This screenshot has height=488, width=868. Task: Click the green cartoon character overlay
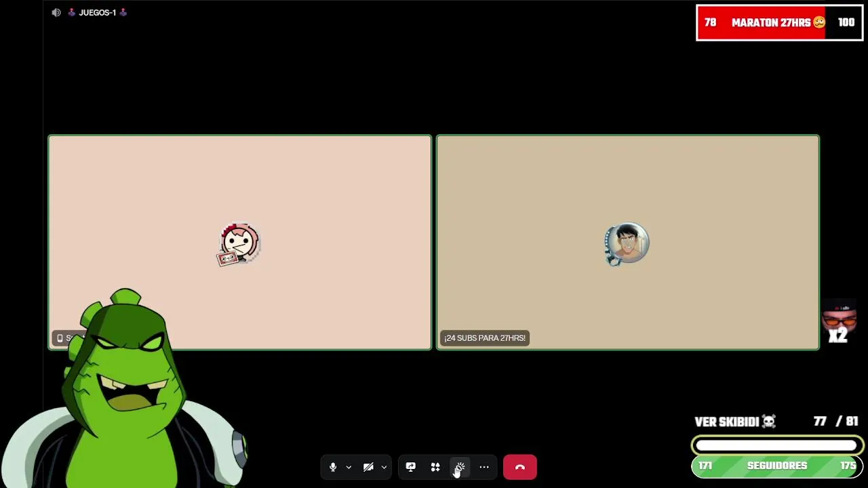click(x=125, y=390)
